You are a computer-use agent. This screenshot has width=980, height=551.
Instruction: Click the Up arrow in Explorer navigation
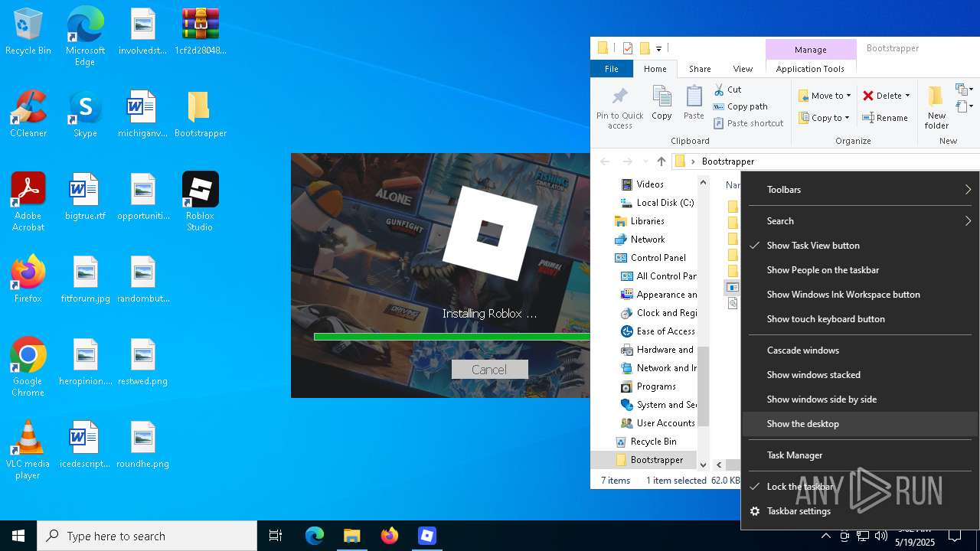661,161
